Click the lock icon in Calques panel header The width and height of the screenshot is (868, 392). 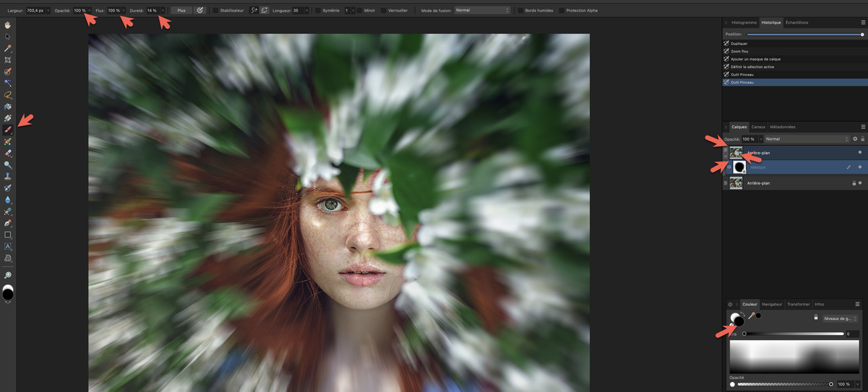[x=863, y=139]
